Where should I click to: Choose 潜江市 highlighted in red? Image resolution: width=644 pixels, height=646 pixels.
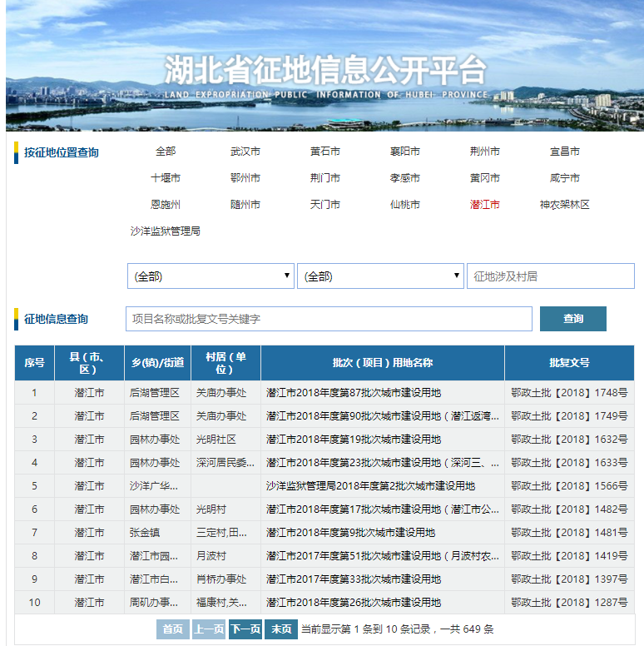click(x=484, y=205)
